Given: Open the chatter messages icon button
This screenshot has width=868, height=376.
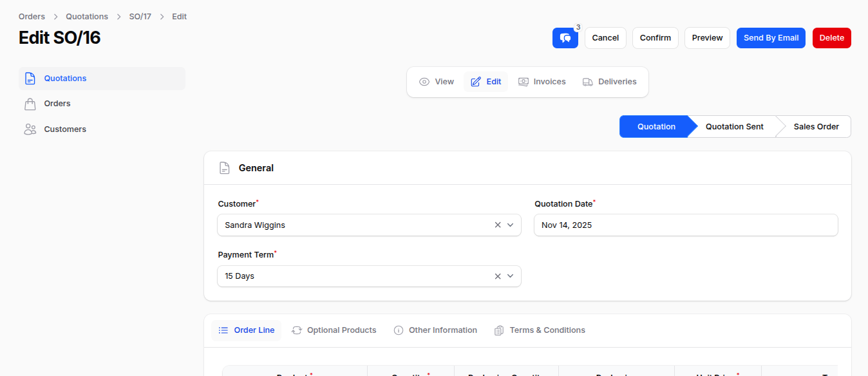Looking at the screenshot, I should coord(565,38).
